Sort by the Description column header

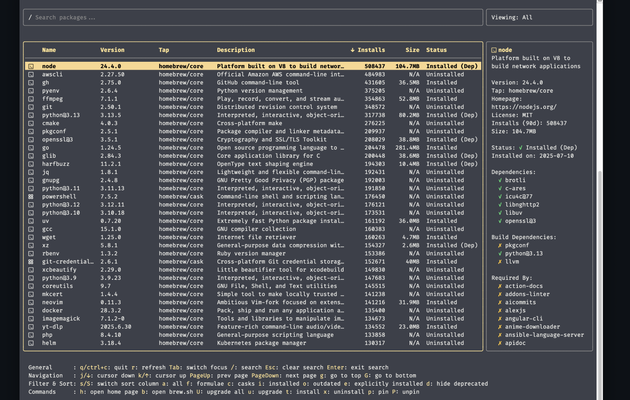[x=235, y=50]
